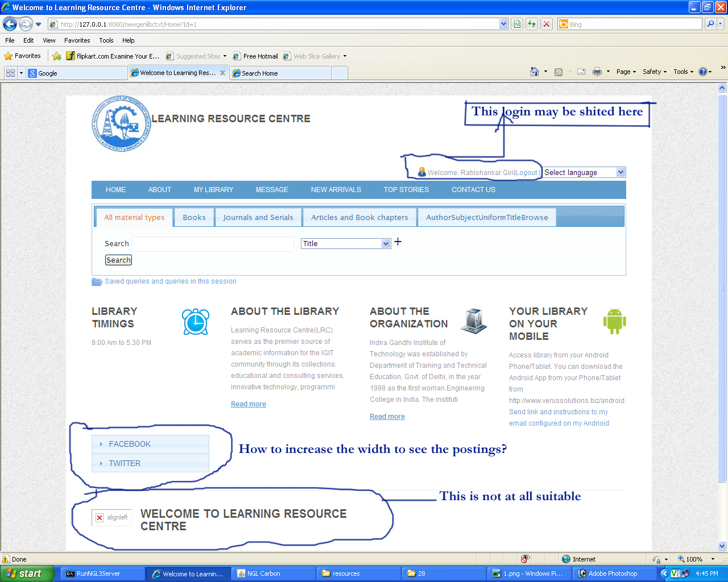Screen dimensions: 728x582
Task: Click the Logout link
Action: (x=526, y=173)
